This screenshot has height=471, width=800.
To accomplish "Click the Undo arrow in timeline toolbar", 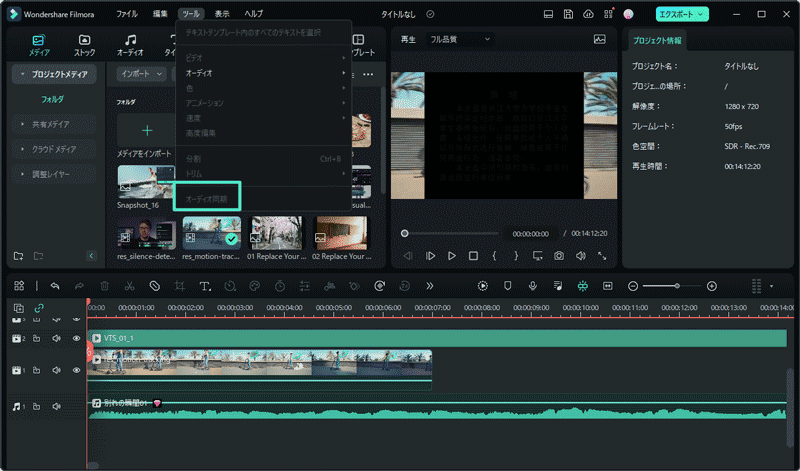I will click(55, 286).
